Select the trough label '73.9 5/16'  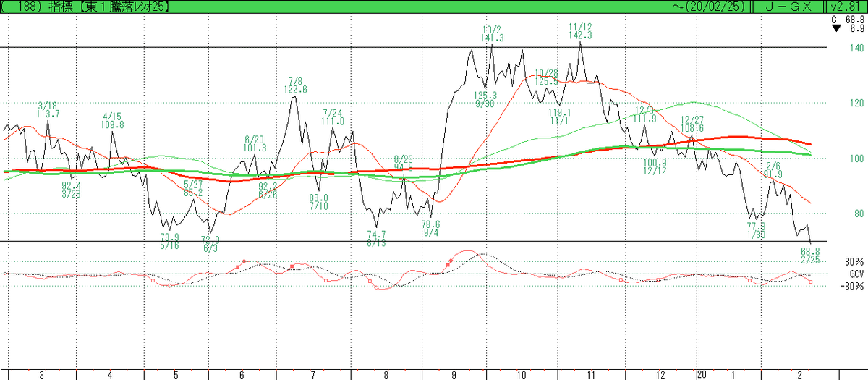169,241
